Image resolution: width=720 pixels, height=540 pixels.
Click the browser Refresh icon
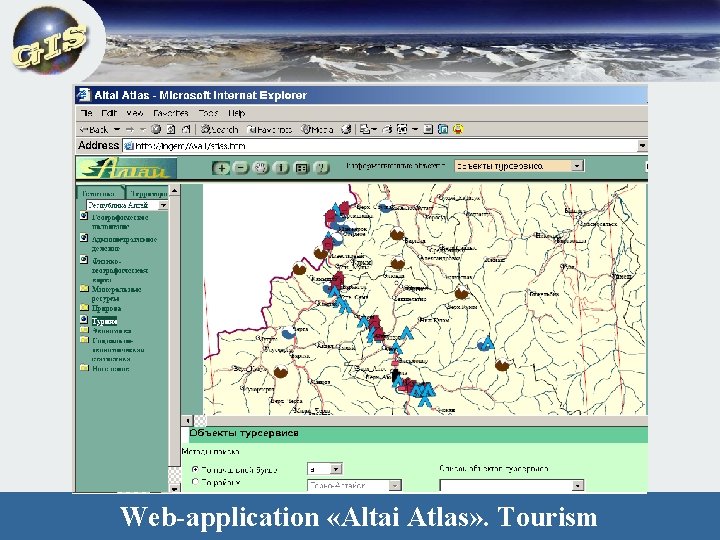171,129
